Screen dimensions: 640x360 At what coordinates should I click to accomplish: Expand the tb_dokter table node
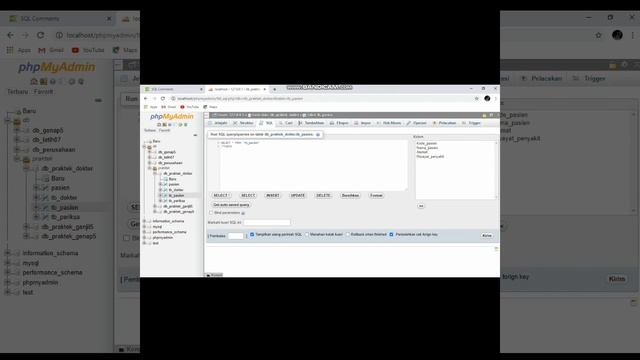(160, 190)
